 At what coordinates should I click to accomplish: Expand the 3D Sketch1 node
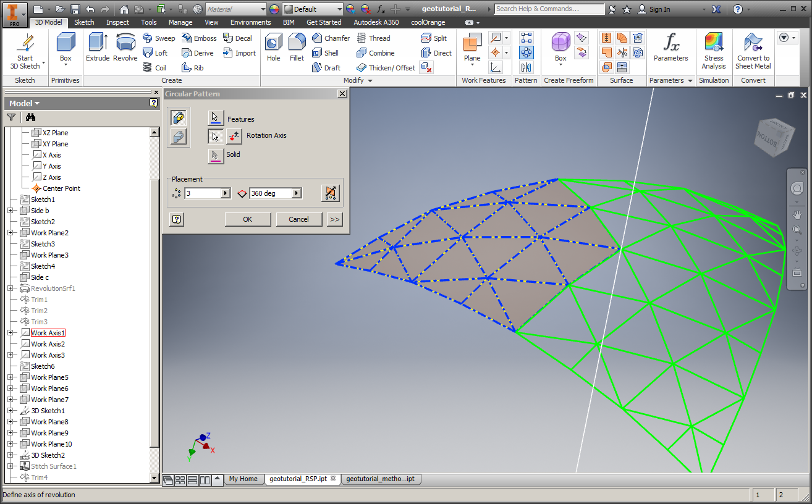(11, 411)
